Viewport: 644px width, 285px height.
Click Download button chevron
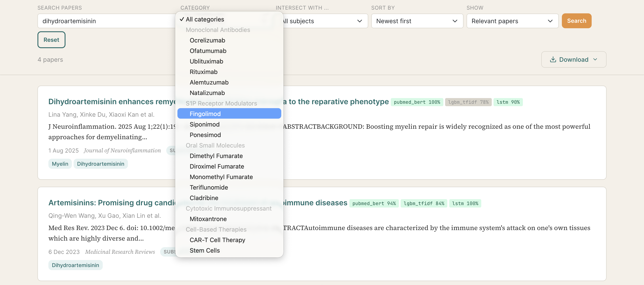tap(595, 60)
